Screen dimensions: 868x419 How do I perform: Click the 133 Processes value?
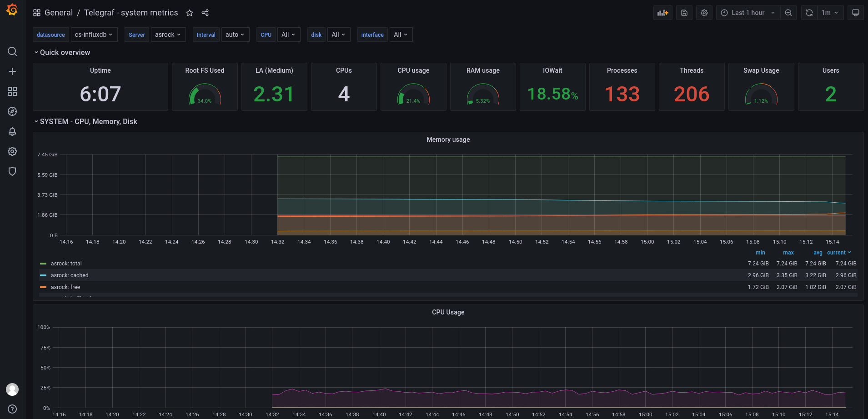pyautogui.click(x=622, y=94)
